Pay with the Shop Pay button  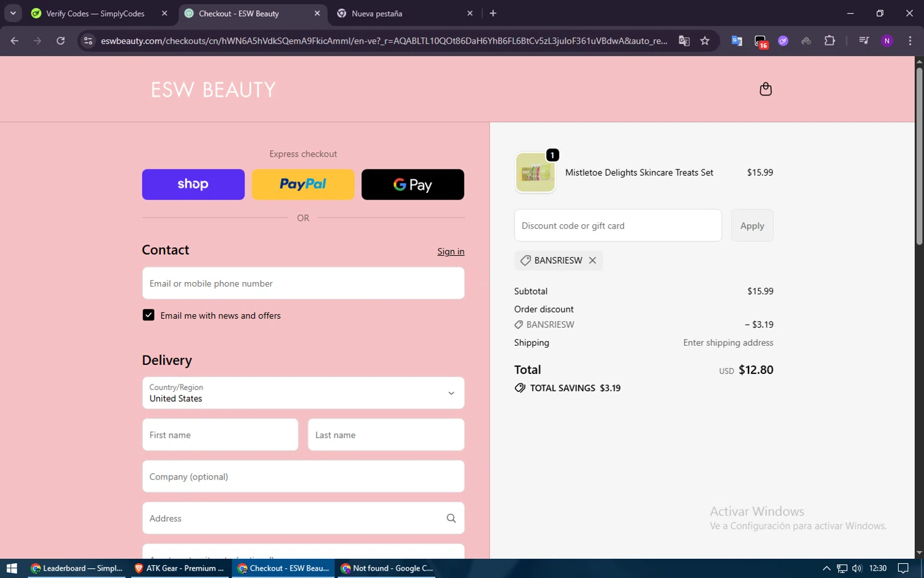pos(193,184)
